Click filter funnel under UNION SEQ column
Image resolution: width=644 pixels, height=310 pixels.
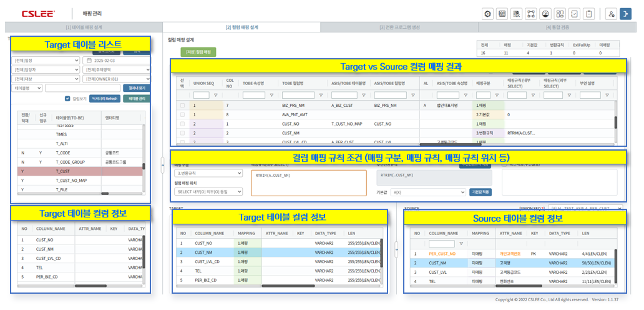(216, 96)
